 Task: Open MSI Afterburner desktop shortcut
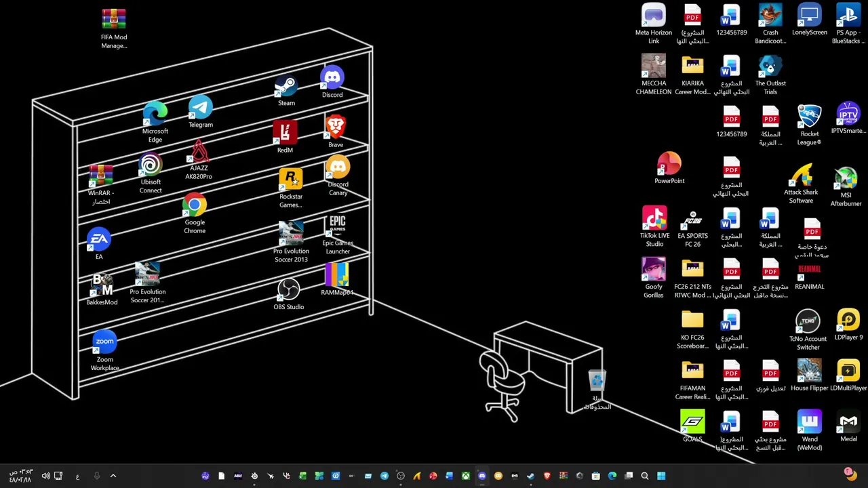point(846,187)
